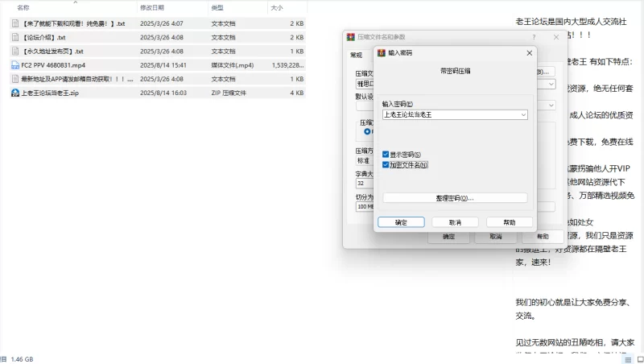
Task: Click the text file icon dated 2025/3/26 4:07
Action: point(15,24)
